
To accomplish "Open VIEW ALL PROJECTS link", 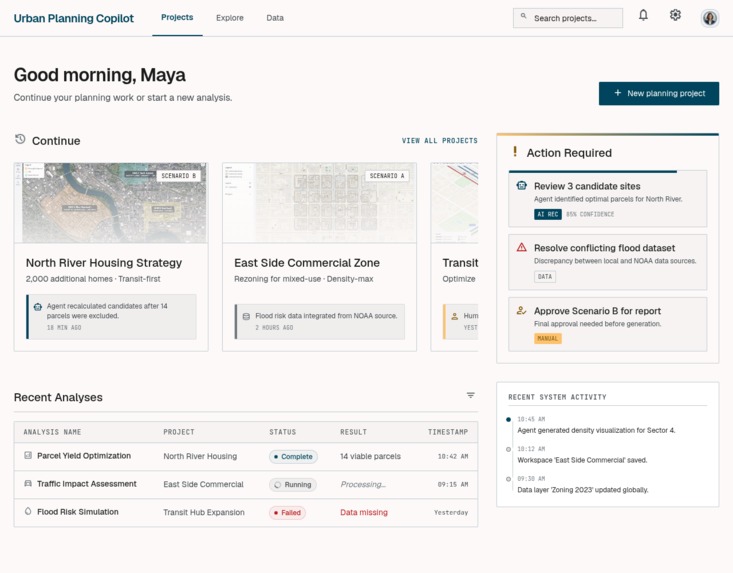I will (x=439, y=141).
